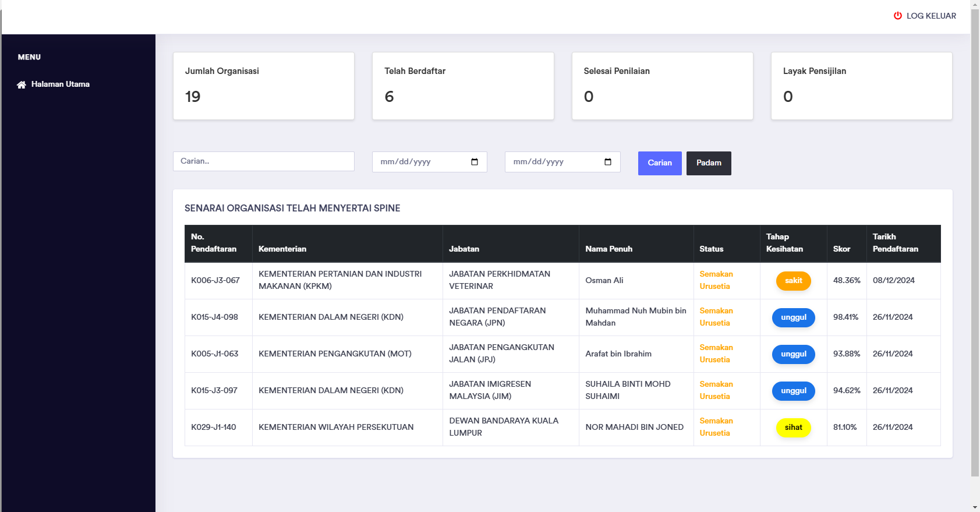Screen dimensions: 980x512
Task: Click the home icon in sidebar
Action: click(x=22, y=85)
